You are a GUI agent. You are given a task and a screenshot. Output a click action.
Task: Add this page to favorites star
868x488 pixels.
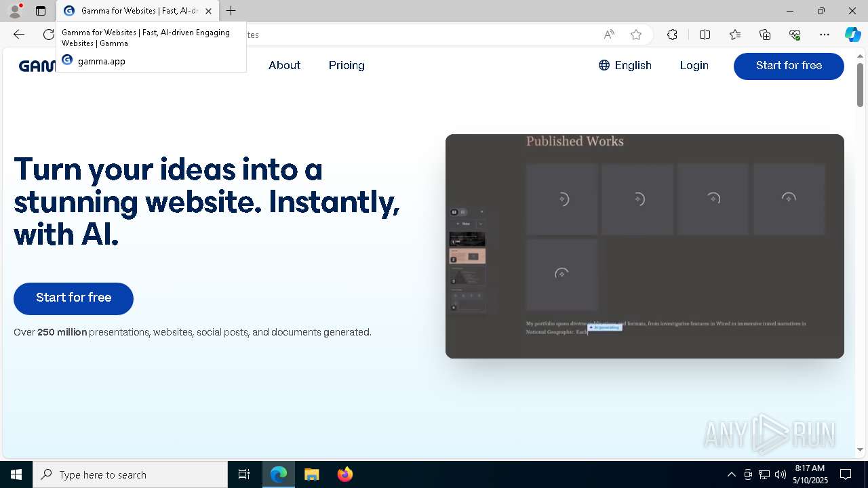point(636,35)
